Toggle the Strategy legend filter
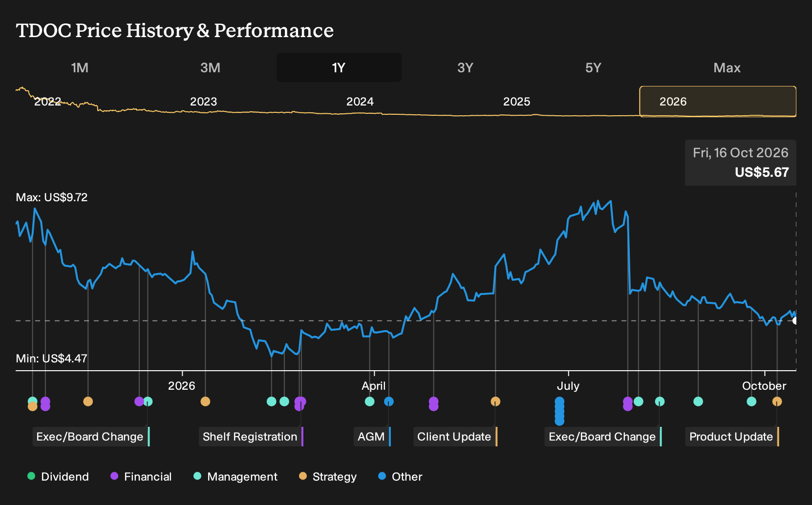812x505 pixels. (x=328, y=477)
